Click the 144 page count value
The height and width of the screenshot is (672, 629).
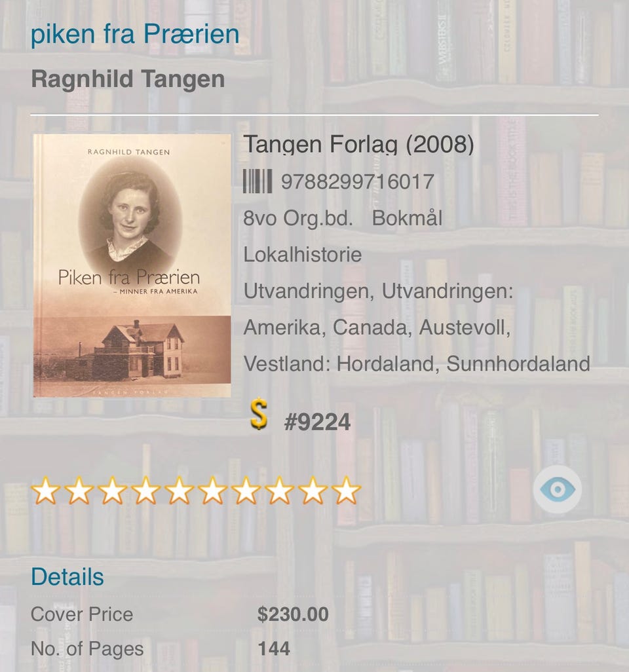pos(274,648)
